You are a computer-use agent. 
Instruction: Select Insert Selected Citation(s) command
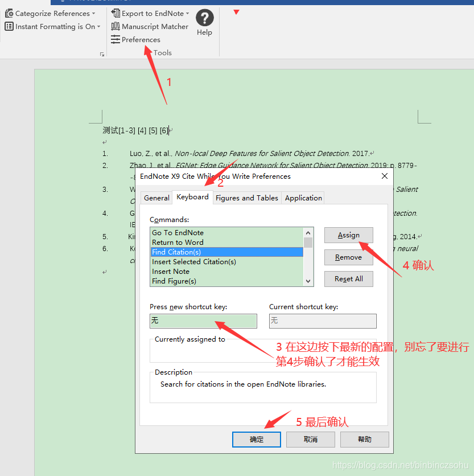[226, 262]
